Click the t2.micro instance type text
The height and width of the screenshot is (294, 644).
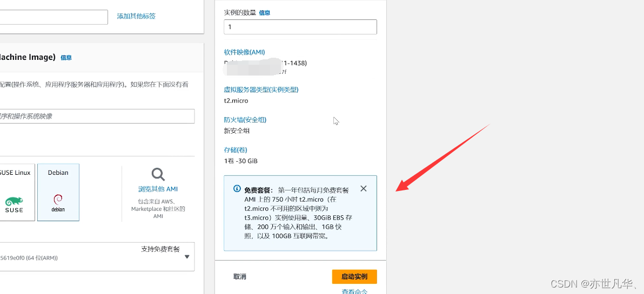[236, 100]
